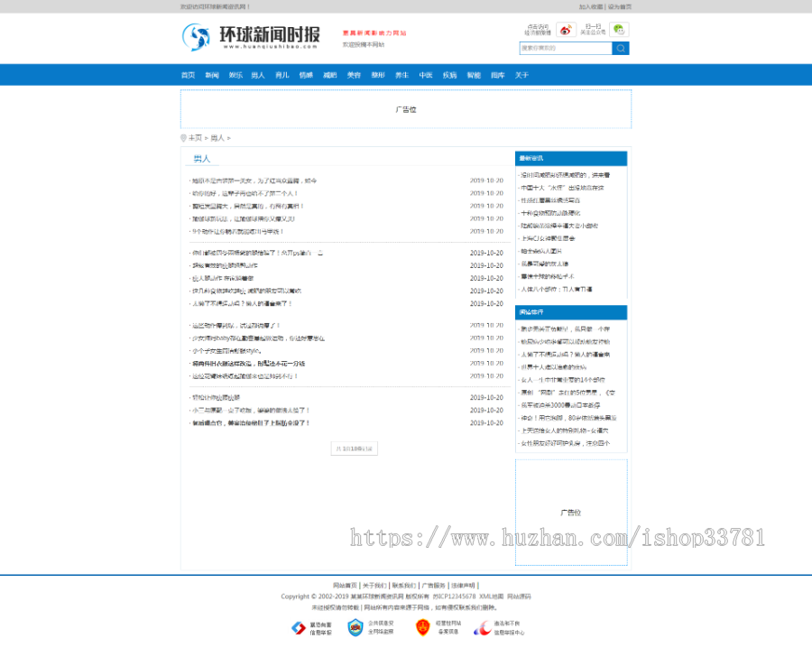This screenshot has height=657, width=812.
Task: Switch to the 娱乐 section tab
Action: [x=235, y=76]
